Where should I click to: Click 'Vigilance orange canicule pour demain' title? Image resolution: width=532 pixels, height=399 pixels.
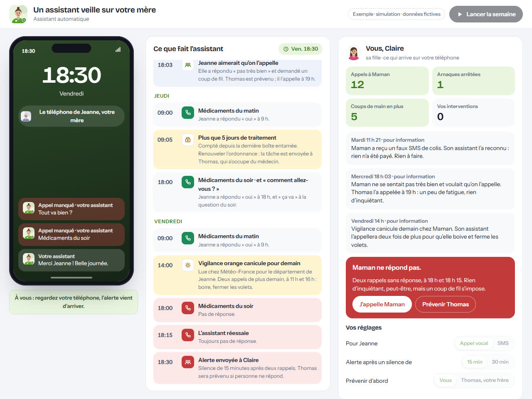(x=249, y=263)
